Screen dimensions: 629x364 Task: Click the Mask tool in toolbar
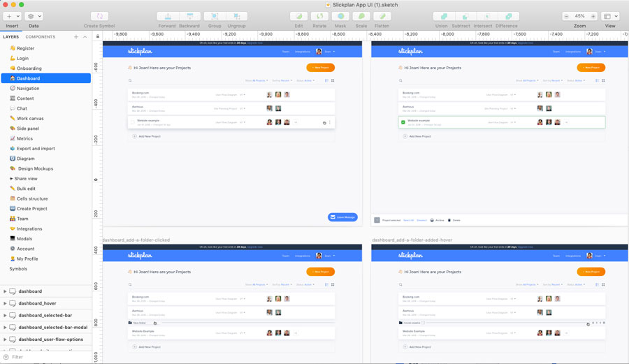[x=340, y=16]
